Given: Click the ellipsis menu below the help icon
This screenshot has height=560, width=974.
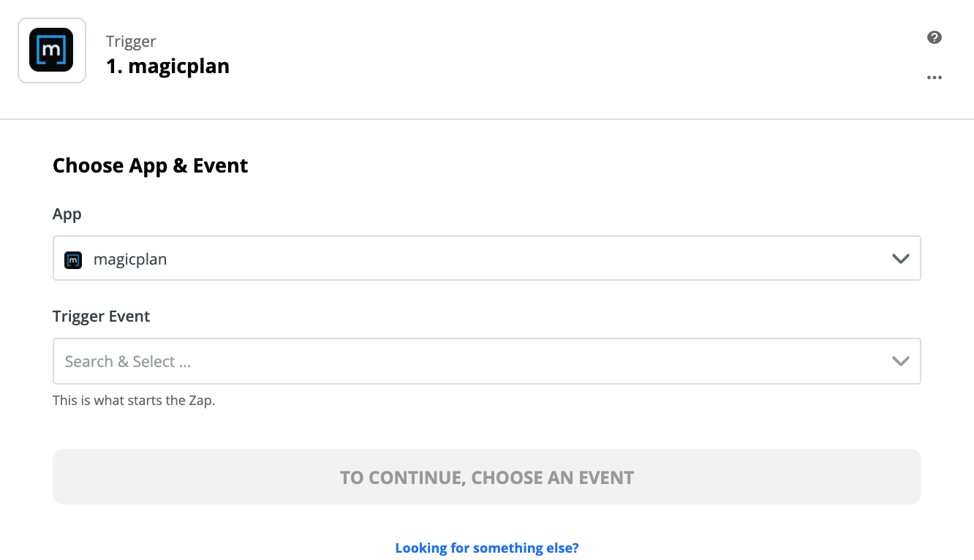Looking at the screenshot, I should click(934, 77).
